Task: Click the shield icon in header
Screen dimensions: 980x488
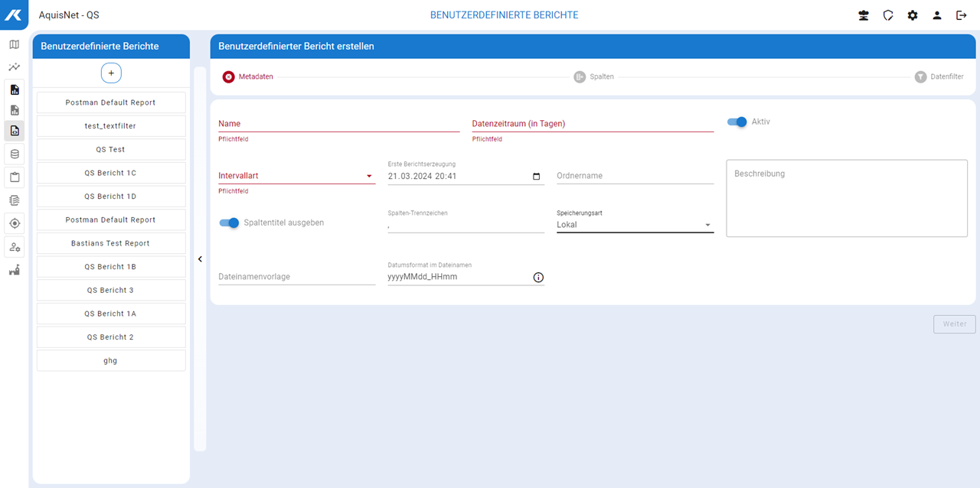Action: (888, 15)
